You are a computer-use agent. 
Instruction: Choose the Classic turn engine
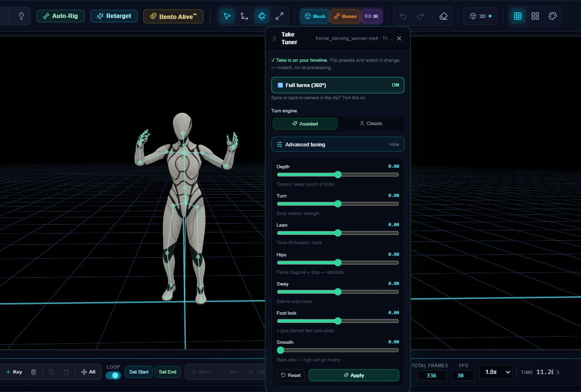tap(370, 124)
